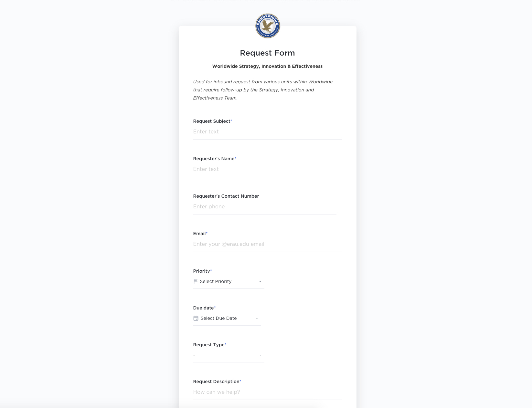Screen dimensions: 532x408
Task: Expand the Request Type dropdown
Action: (x=226, y=355)
